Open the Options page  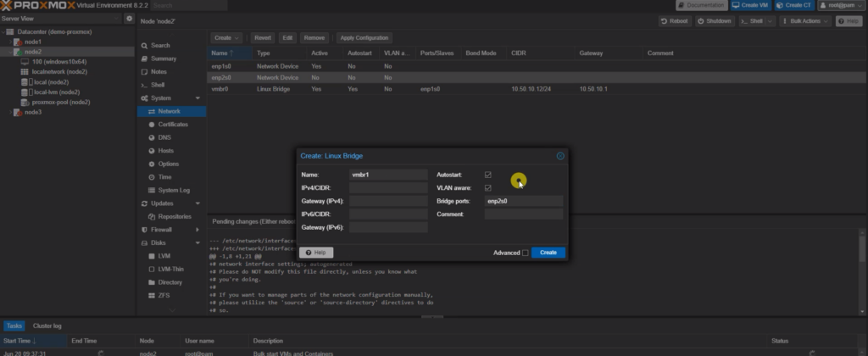click(x=169, y=164)
